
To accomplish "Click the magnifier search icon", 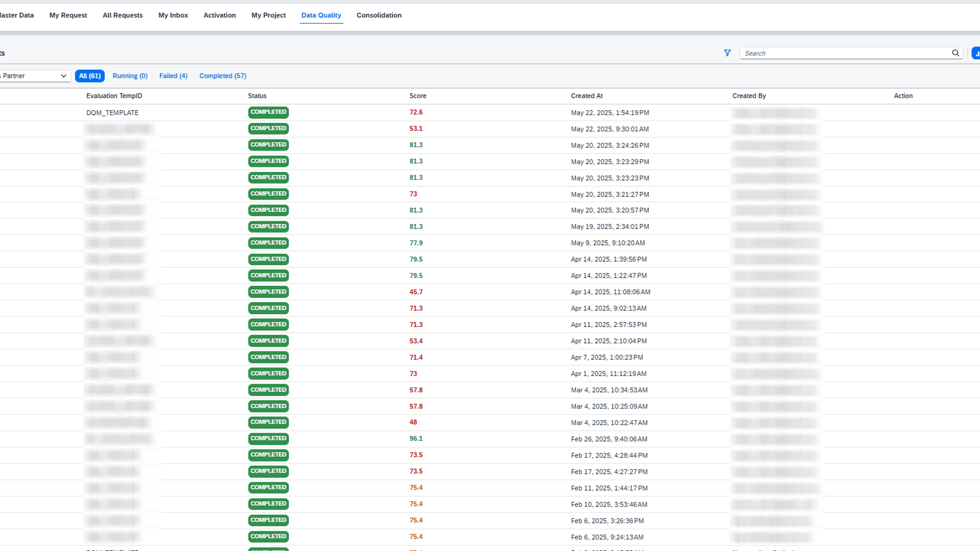I will (955, 53).
